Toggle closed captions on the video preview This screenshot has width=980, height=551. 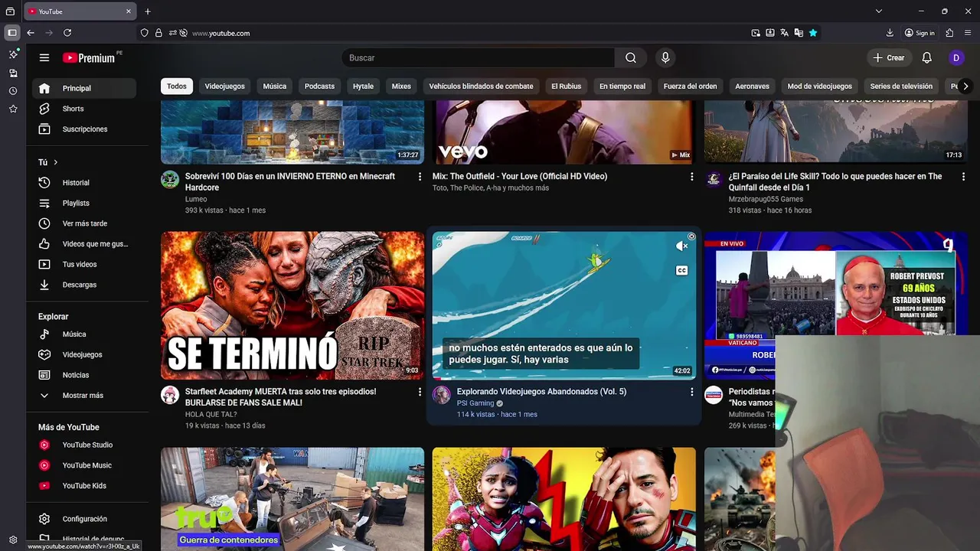[x=681, y=270]
